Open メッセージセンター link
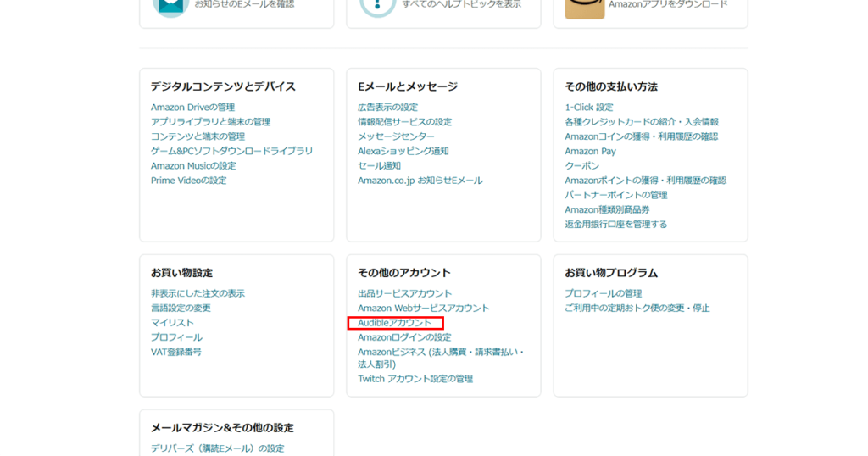The height and width of the screenshot is (456, 868). click(396, 136)
